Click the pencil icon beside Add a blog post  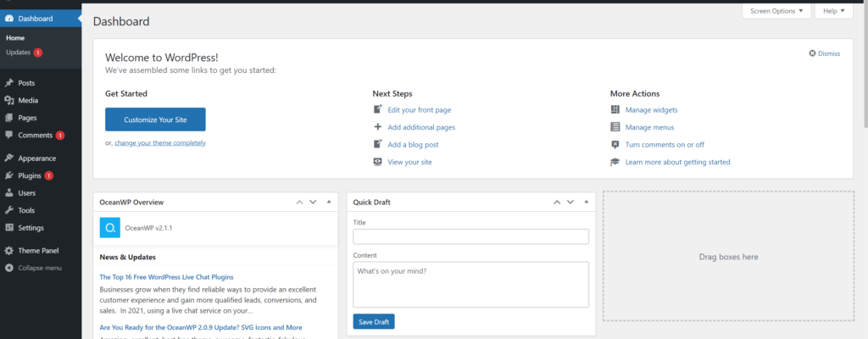378,145
